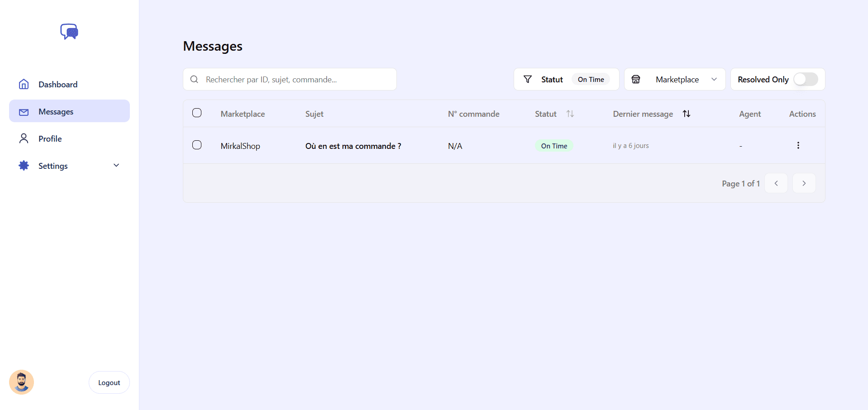
Task: Click the Profile user icon
Action: (x=23, y=138)
